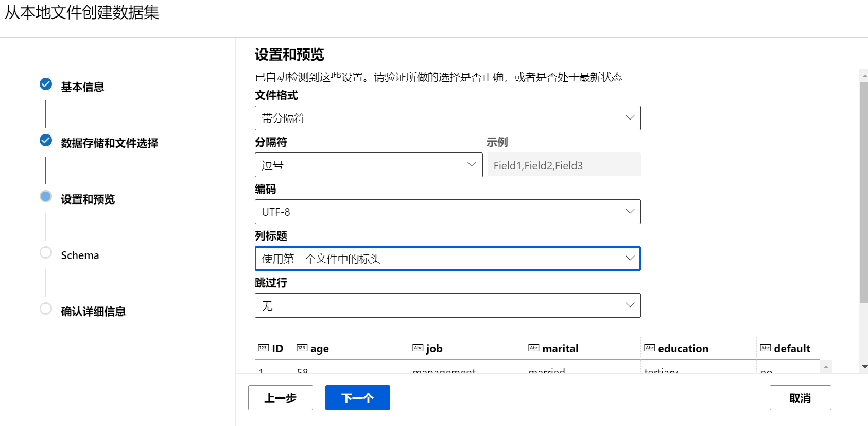Click the Abc type icon beside marital column
The image size is (868, 426).
tap(533, 348)
